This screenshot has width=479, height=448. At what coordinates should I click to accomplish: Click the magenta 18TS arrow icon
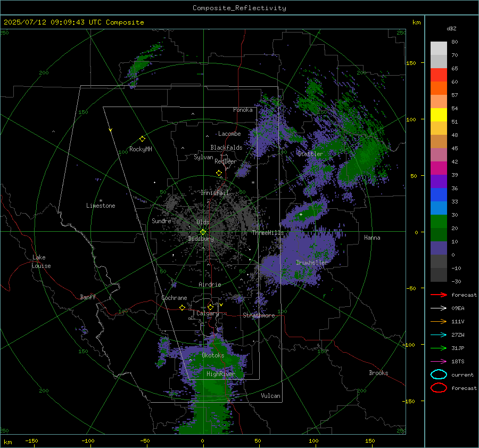[439, 362]
